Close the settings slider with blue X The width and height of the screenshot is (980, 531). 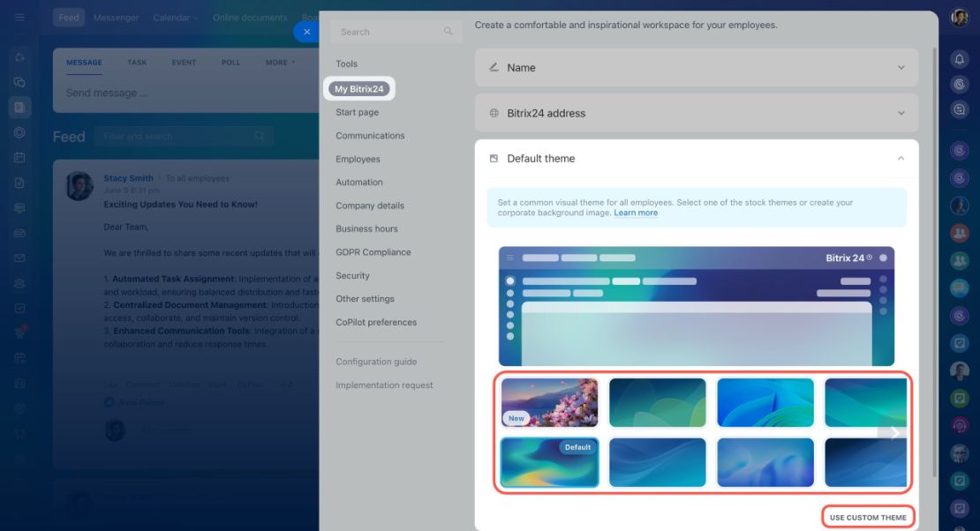tap(306, 32)
